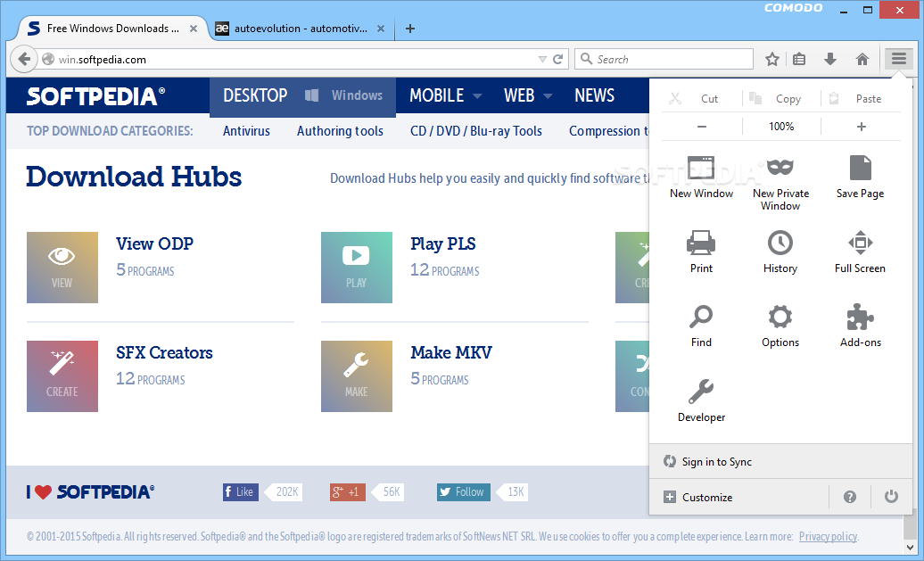
Task: Click the PLAY thumbnail tile
Action: (x=357, y=268)
